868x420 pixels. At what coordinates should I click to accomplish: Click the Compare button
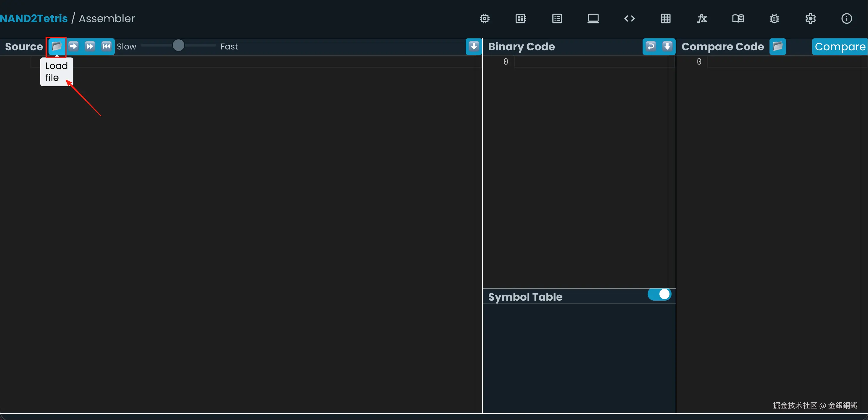(x=840, y=47)
